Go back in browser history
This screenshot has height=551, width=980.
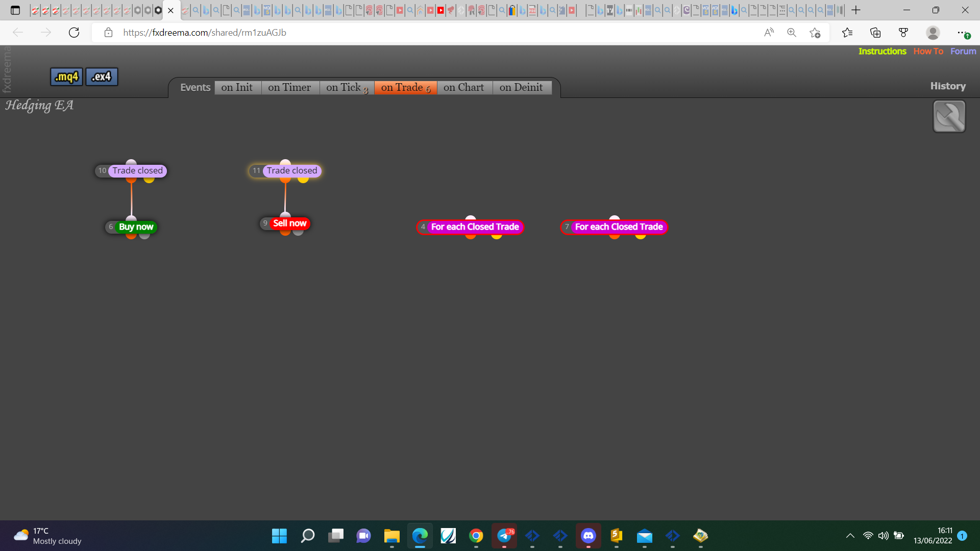coord(18,33)
